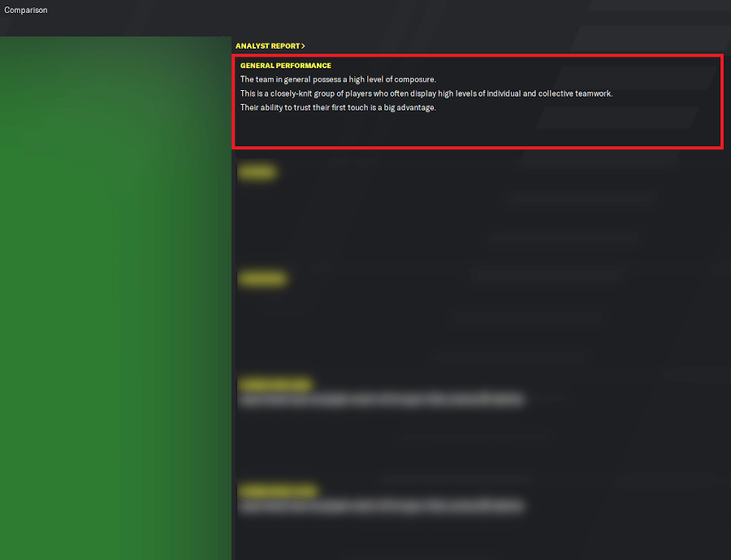
Task: Click the word 'composure' in the report
Action: point(415,80)
